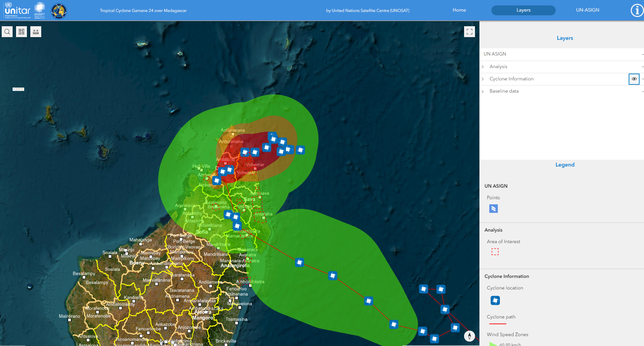Click the compass north-reset button

pos(469,336)
